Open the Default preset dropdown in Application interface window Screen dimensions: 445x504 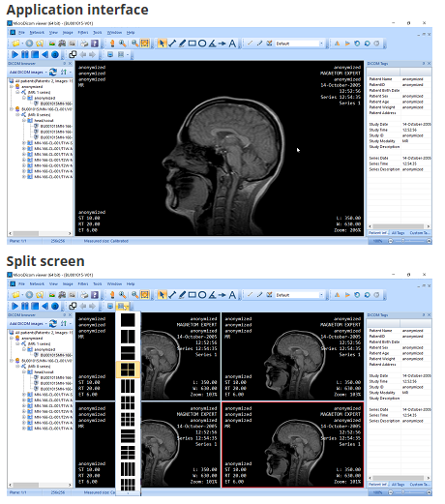299,44
